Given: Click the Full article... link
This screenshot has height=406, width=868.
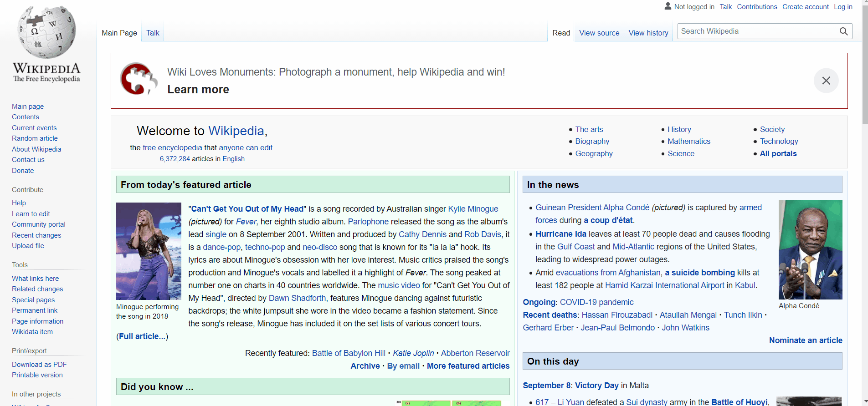Looking at the screenshot, I should tap(142, 336).
